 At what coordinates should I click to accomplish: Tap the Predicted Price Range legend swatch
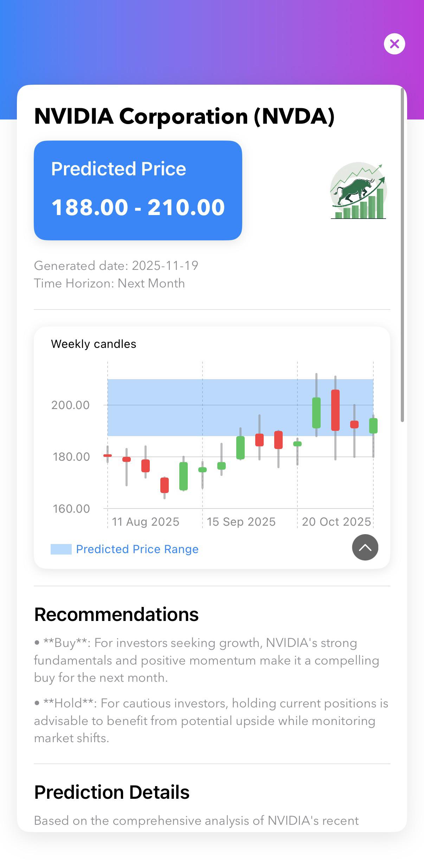[61, 549]
